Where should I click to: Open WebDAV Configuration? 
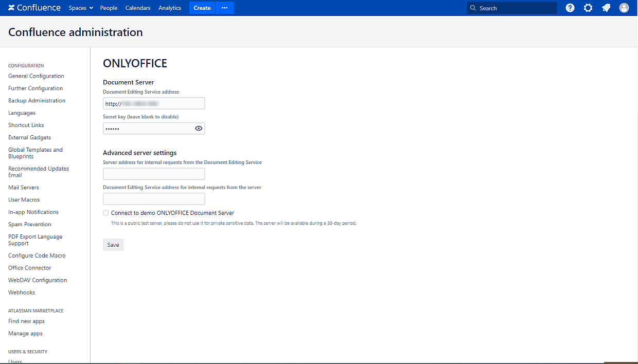coord(38,280)
